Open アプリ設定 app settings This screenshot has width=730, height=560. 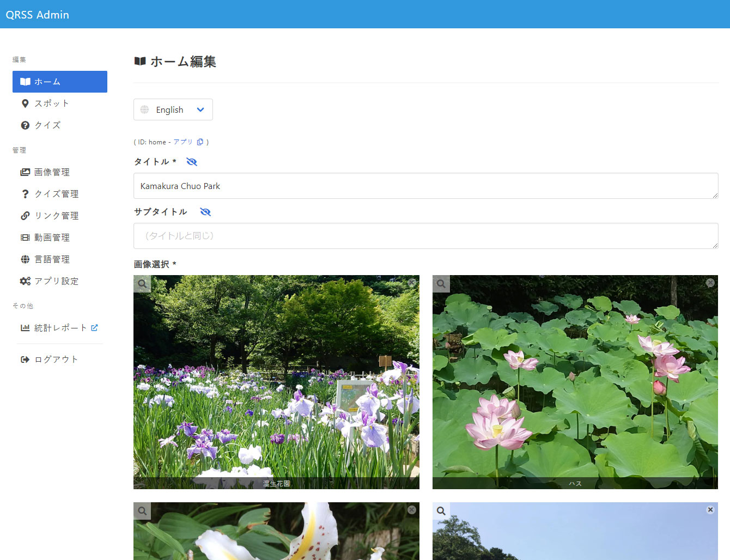(56, 281)
